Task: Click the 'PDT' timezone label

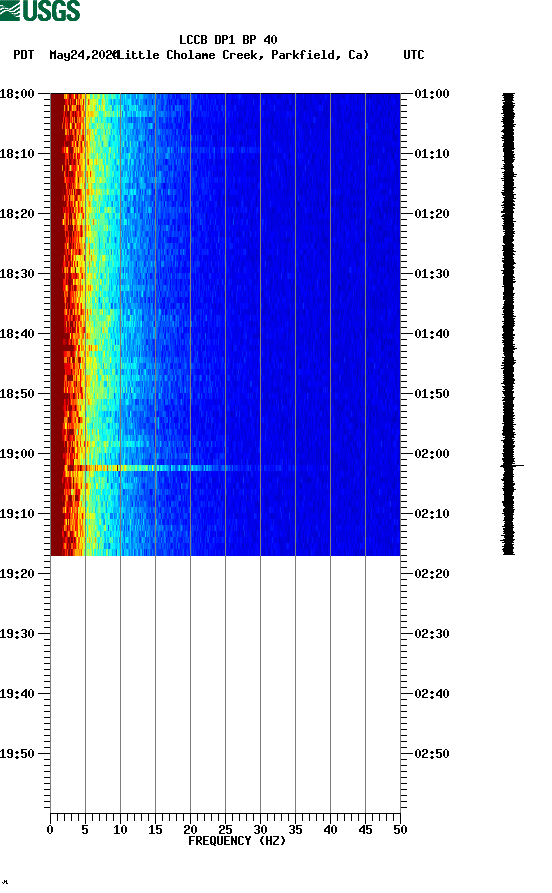Action: tap(23, 55)
